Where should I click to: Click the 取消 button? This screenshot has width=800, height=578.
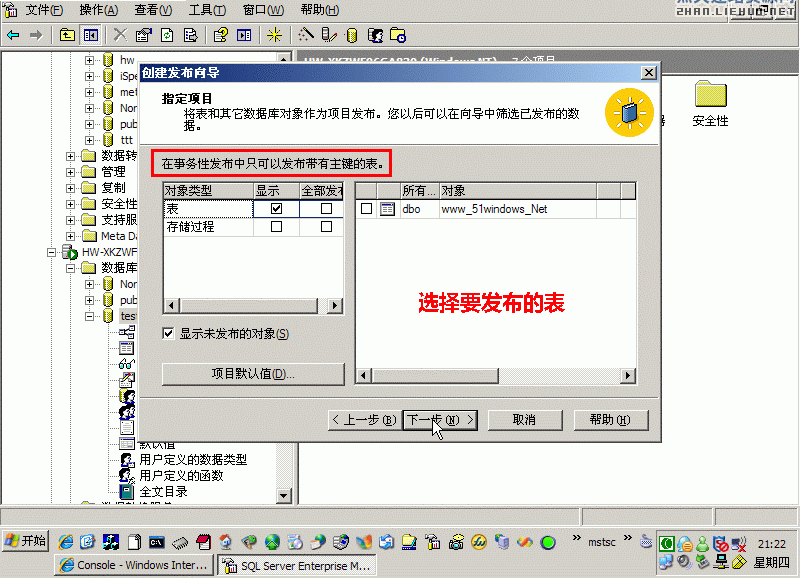pos(525,420)
